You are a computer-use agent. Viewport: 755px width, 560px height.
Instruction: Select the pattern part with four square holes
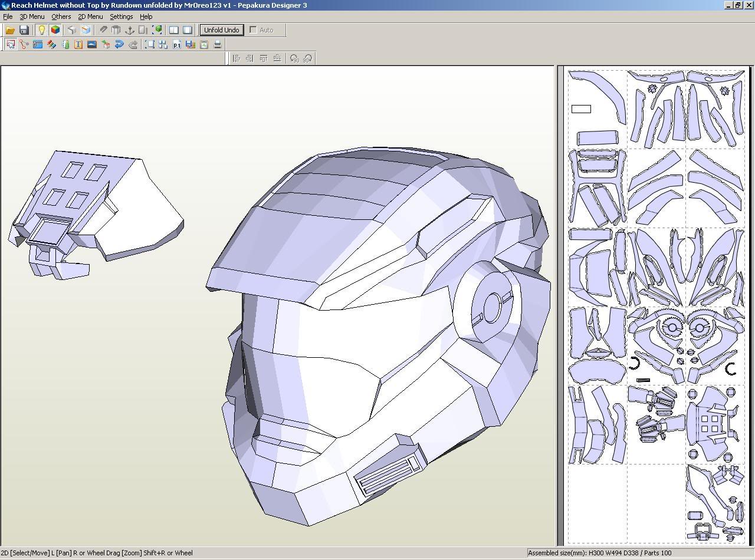coord(711,423)
